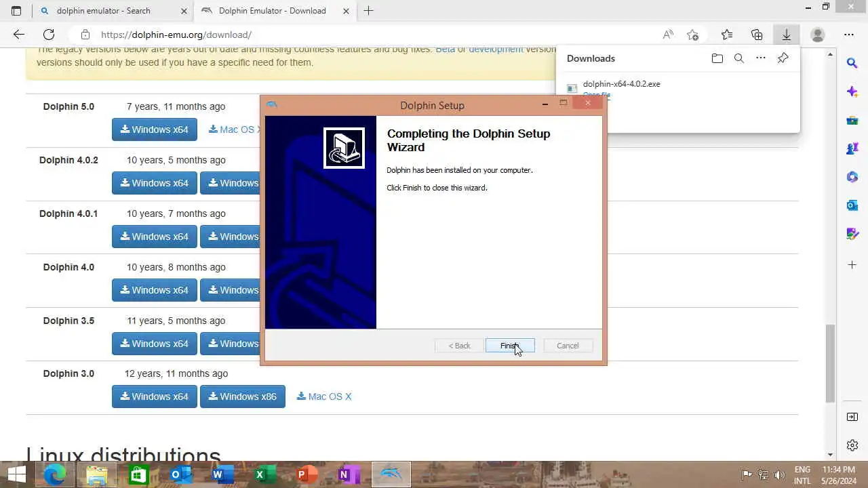Click the page vertical scrollbar thumb
The image size is (868, 488).
pos(830,363)
